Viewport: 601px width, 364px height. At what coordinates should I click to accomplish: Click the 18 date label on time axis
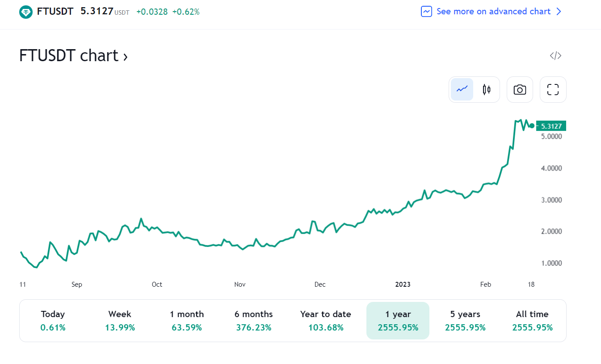tap(531, 285)
